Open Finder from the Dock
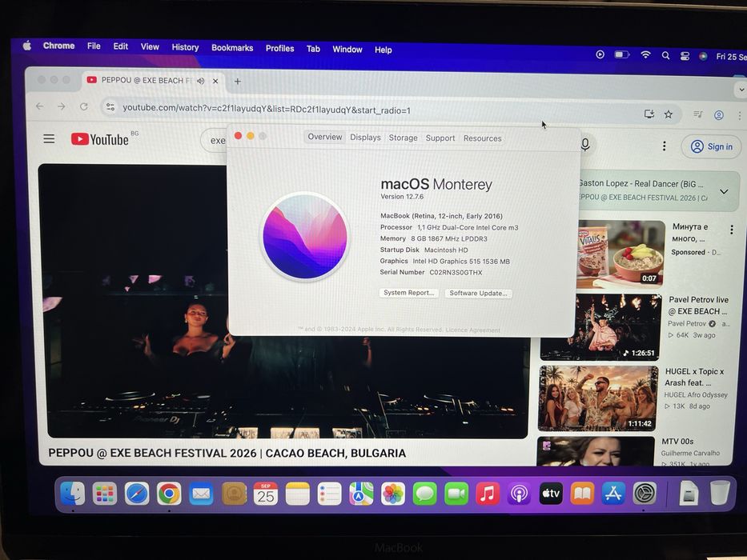 [x=73, y=494]
